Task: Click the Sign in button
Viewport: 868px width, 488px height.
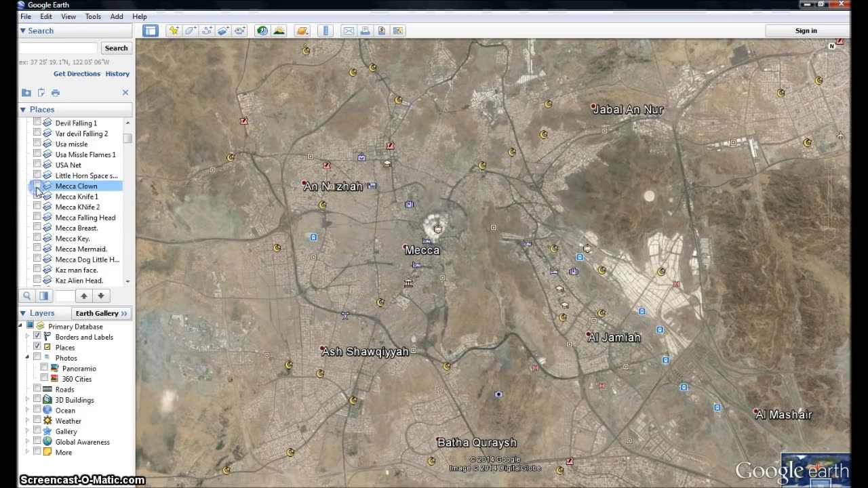Action: click(806, 30)
